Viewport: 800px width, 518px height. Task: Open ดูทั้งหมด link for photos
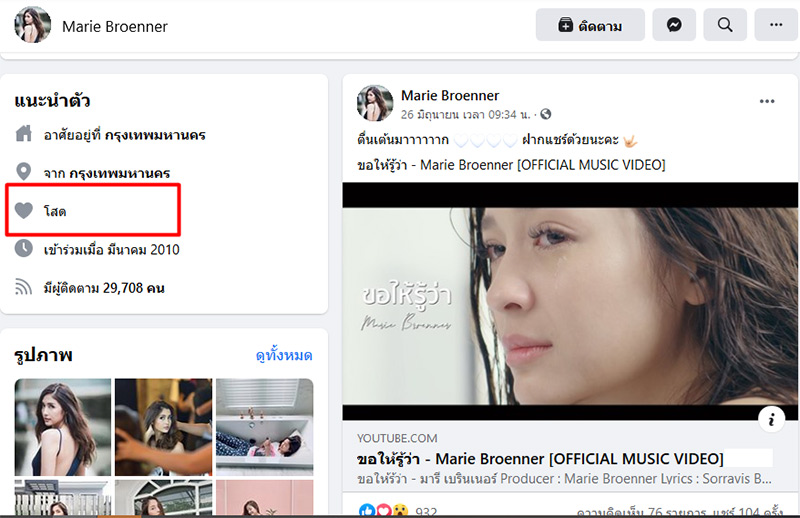point(284,355)
